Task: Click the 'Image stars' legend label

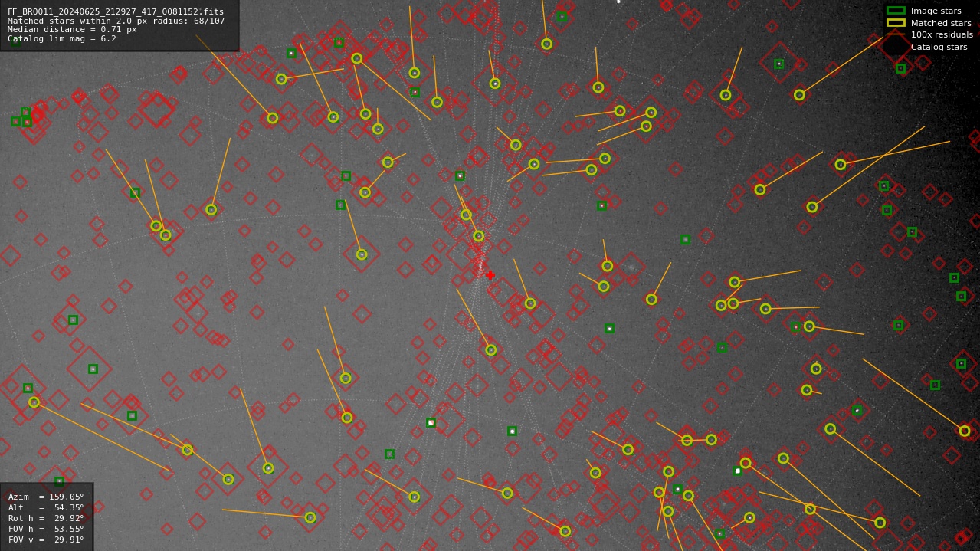Action: click(936, 11)
